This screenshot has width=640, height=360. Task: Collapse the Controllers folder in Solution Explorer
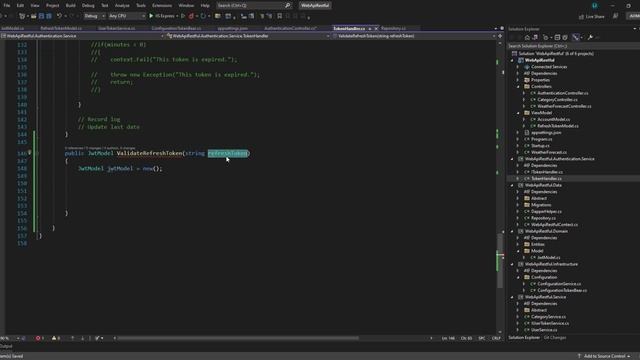point(518,87)
